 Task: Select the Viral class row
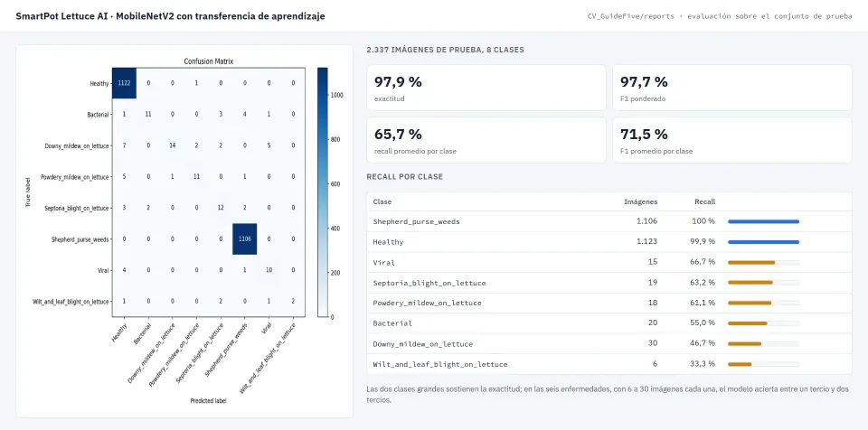[609, 262]
